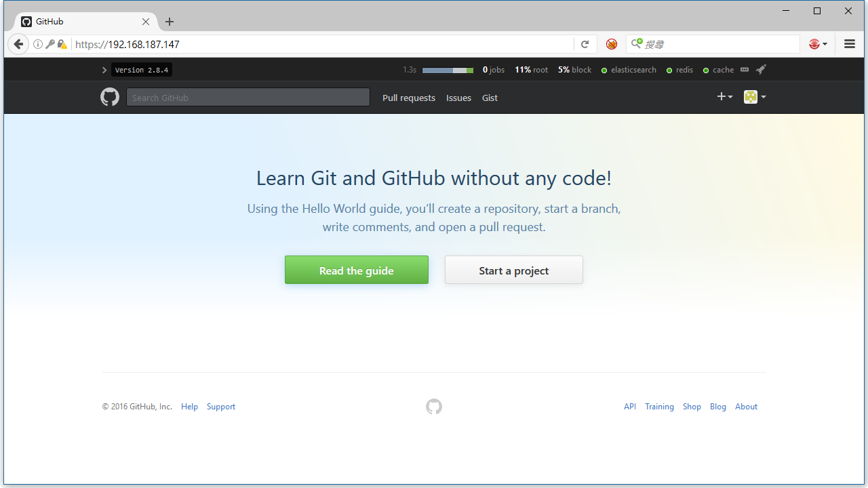The image size is (868, 488).
Task: Click the keyboard shortcuts icon in the performance bar
Action: point(744,69)
